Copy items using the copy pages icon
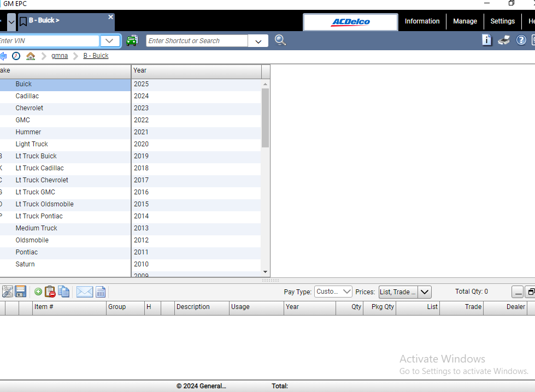The width and height of the screenshot is (535, 392). coord(64,292)
